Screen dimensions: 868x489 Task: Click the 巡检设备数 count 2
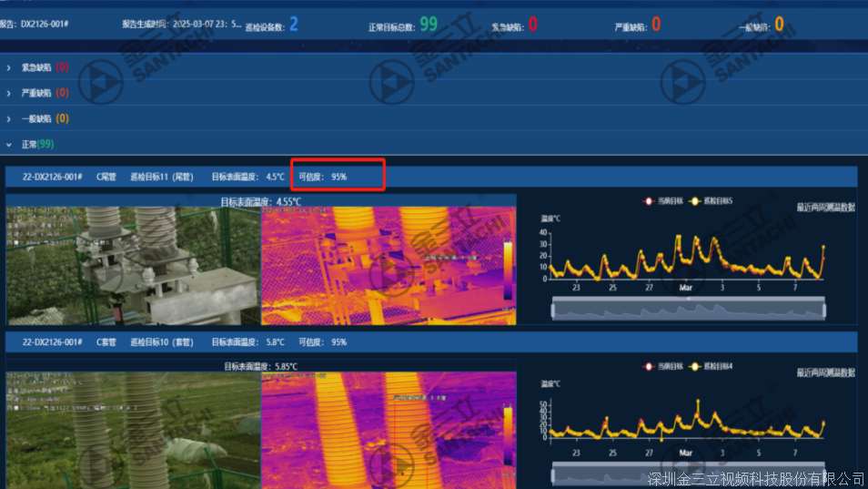click(x=293, y=25)
